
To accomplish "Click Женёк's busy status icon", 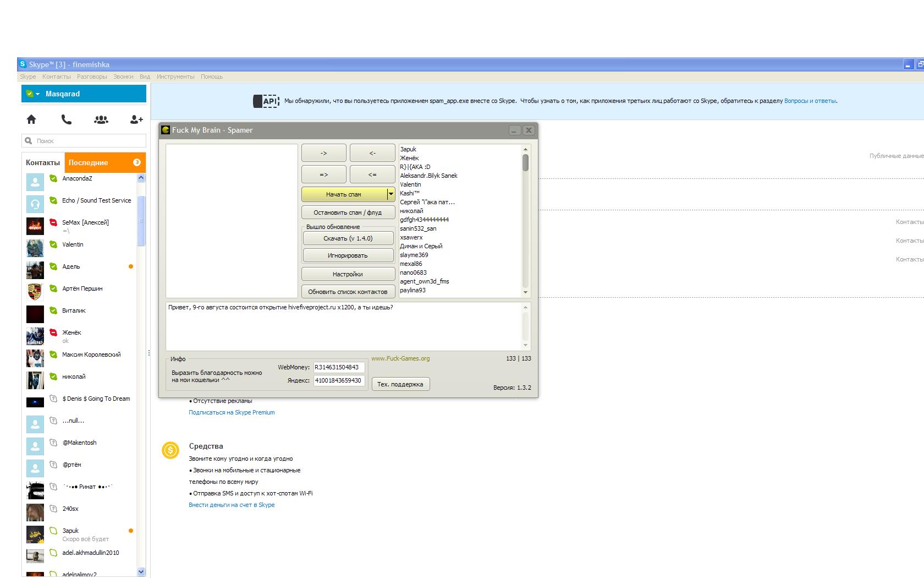I will [x=53, y=332].
